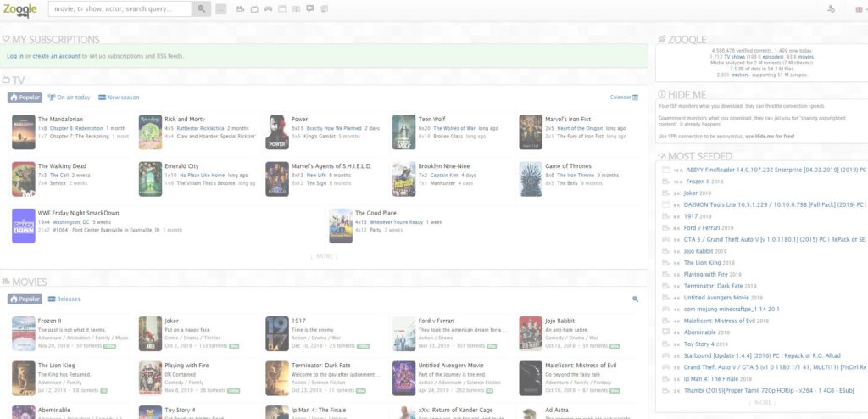Open Marvel's Iron Fist title link

(x=568, y=119)
